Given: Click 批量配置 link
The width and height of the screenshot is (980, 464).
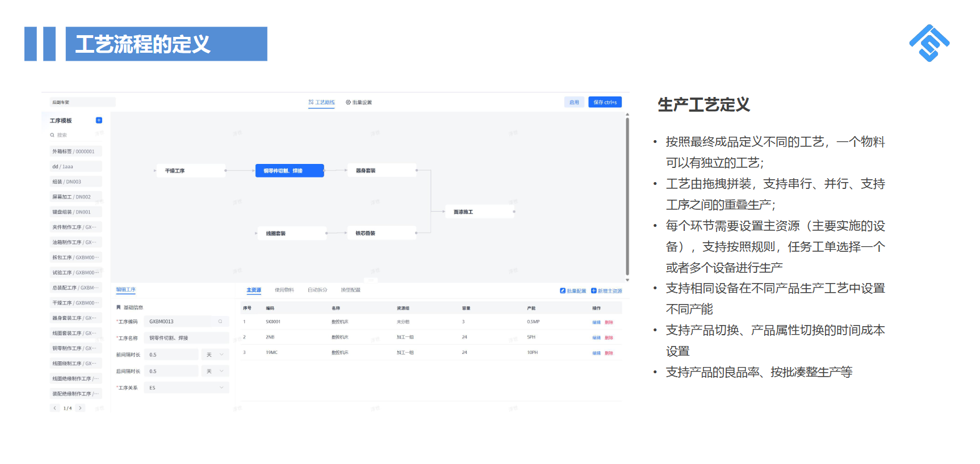Looking at the screenshot, I should click(573, 290).
